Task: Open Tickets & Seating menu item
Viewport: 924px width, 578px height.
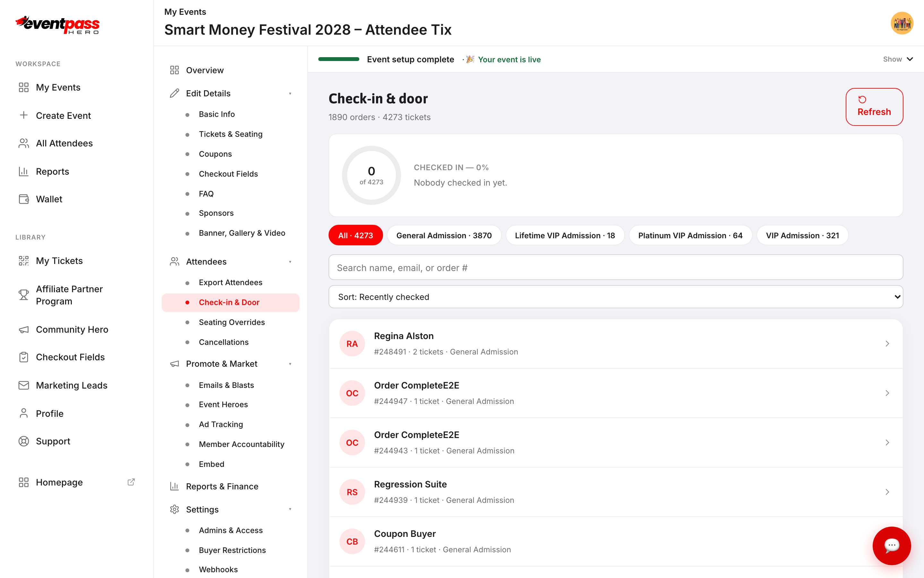Action: coord(231,134)
